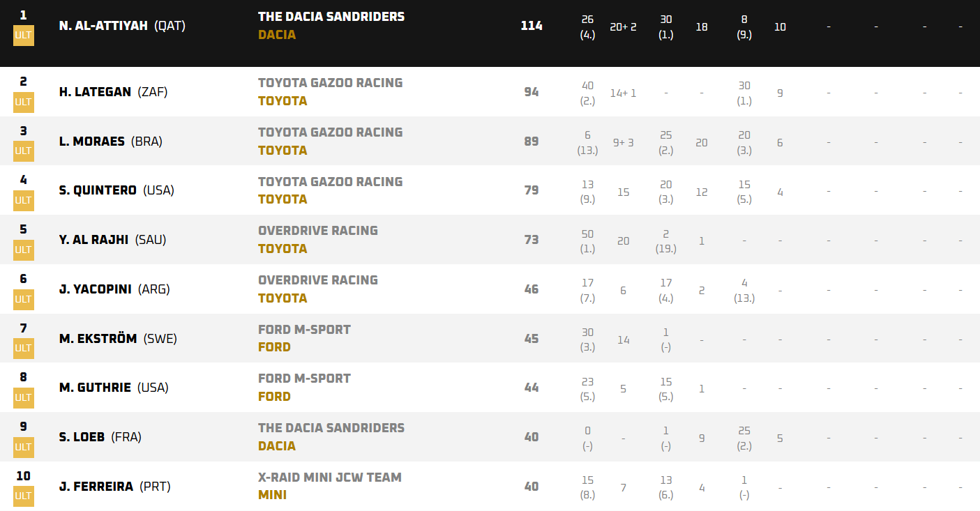This screenshot has width=980, height=511.
Task: Open driver N. AL-ATTIYAH profile
Action: pyautogui.click(x=103, y=26)
